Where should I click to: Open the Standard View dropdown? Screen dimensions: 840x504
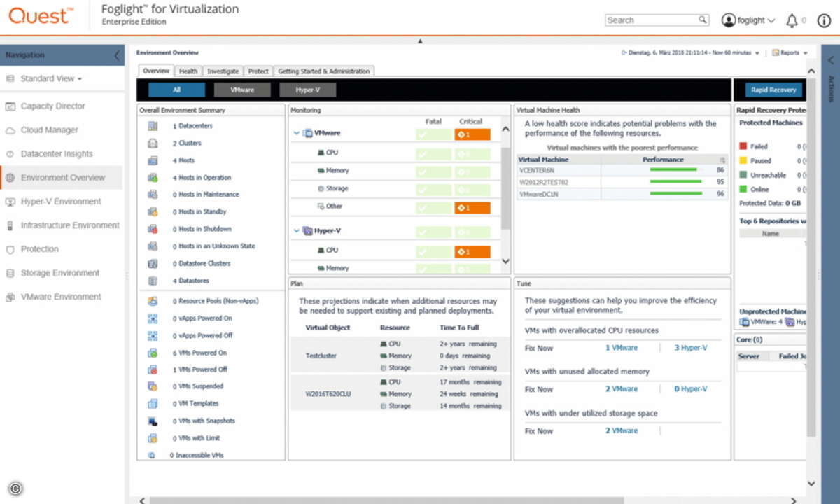point(51,79)
